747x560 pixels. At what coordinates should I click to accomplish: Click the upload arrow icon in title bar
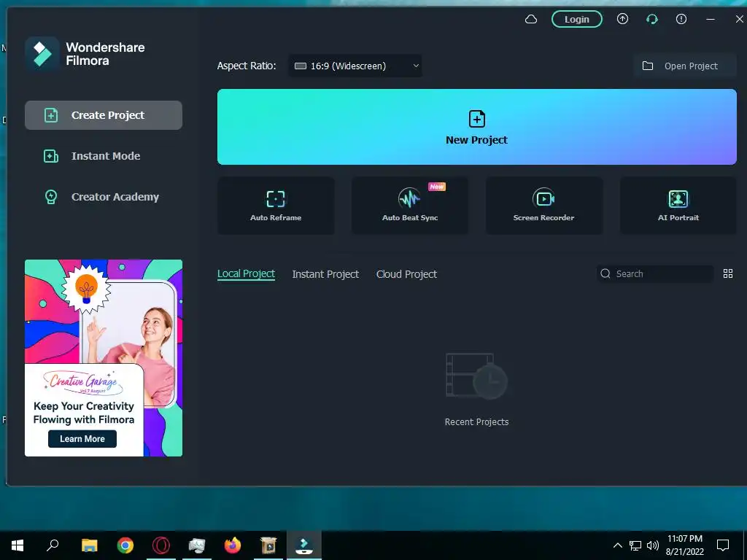click(622, 19)
